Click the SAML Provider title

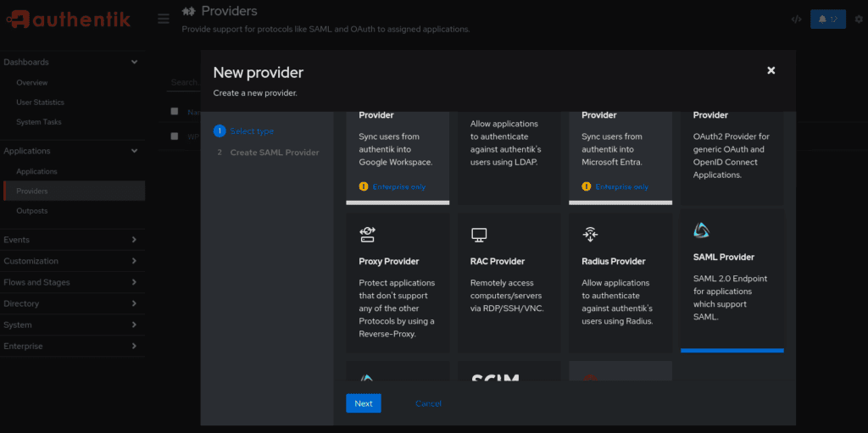[724, 258]
